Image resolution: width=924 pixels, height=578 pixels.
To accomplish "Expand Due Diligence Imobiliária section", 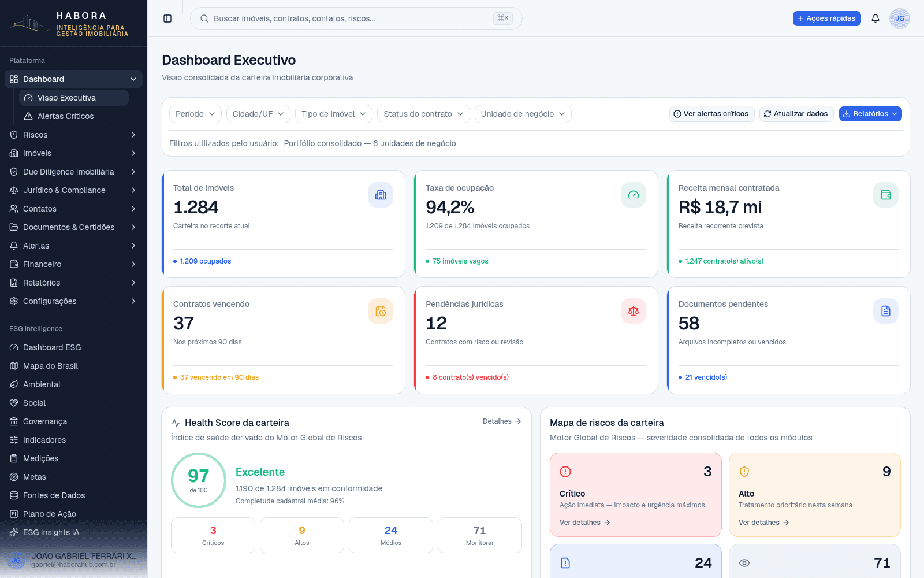I will tap(73, 172).
